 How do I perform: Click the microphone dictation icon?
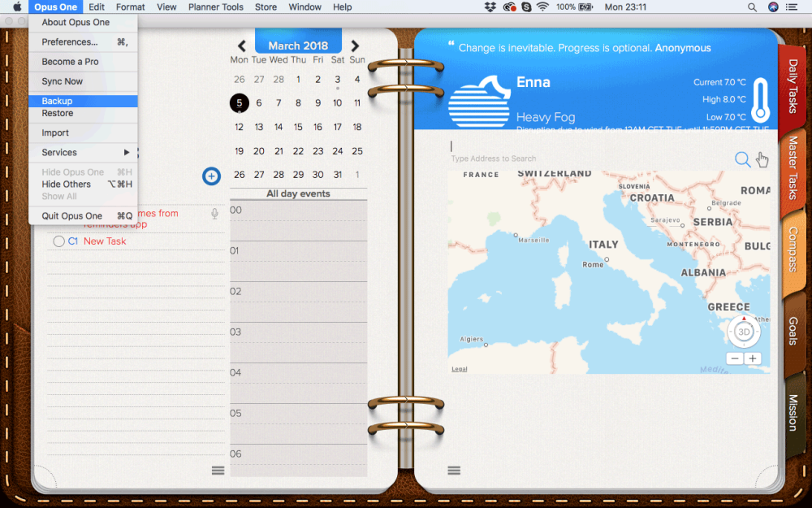(214, 213)
